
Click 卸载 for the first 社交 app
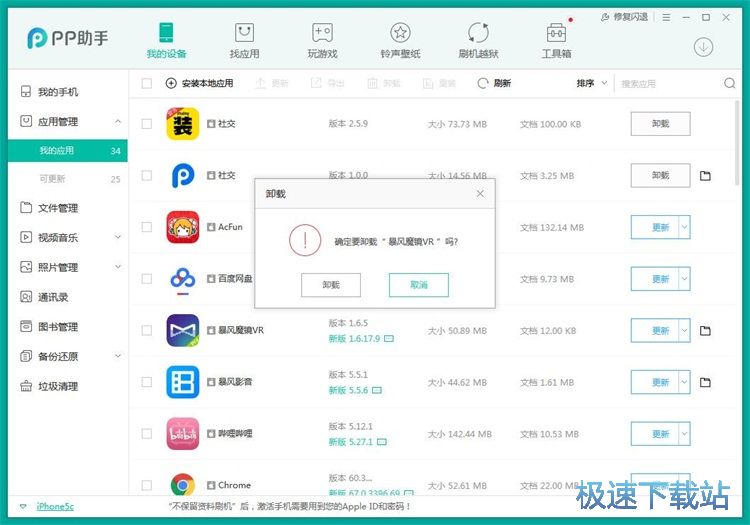pyautogui.click(x=661, y=124)
